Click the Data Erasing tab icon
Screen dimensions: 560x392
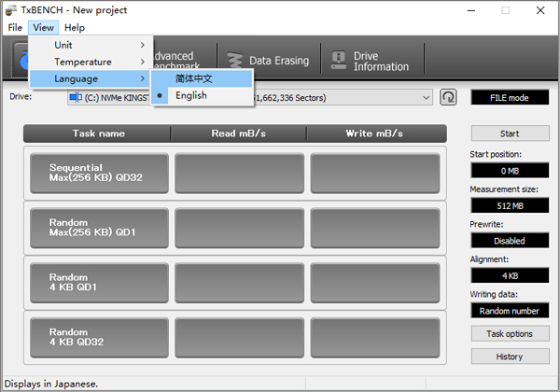click(x=233, y=61)
